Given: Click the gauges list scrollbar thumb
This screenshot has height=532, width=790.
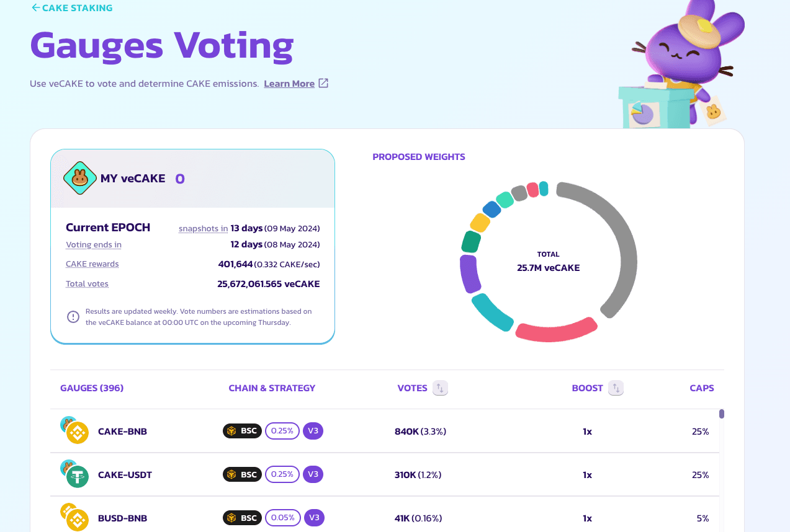Looking at the screenshot, I should (722, 414).
